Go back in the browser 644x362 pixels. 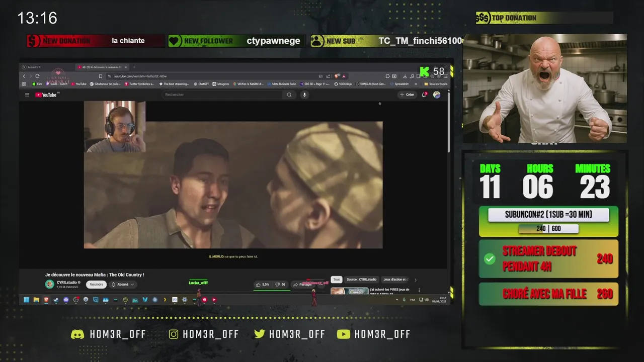(x=24, y=76)
